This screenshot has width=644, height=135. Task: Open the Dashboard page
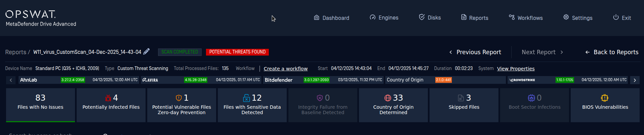click(x=331, y=18)
